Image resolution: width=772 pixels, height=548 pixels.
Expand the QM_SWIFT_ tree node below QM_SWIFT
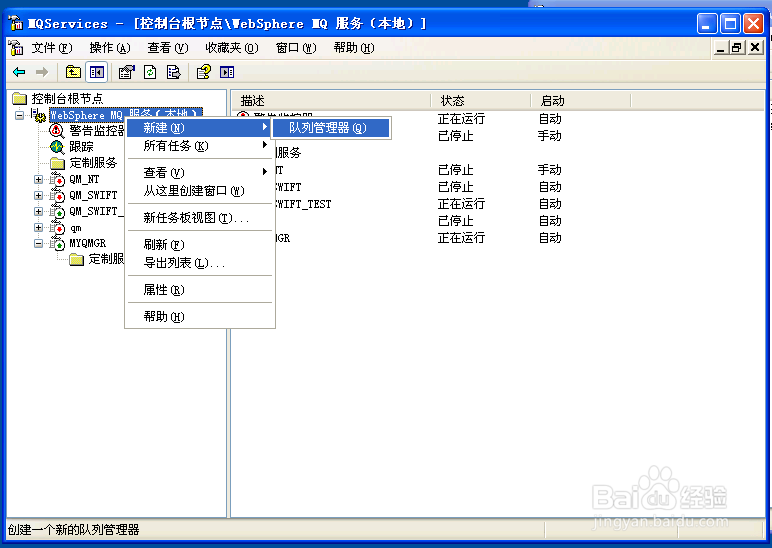(38, 211)
